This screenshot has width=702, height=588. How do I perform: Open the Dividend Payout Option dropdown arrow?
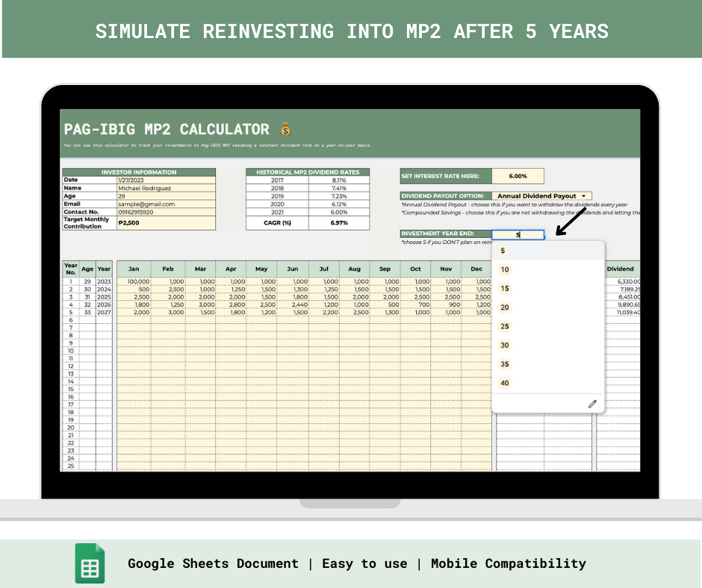584,196
